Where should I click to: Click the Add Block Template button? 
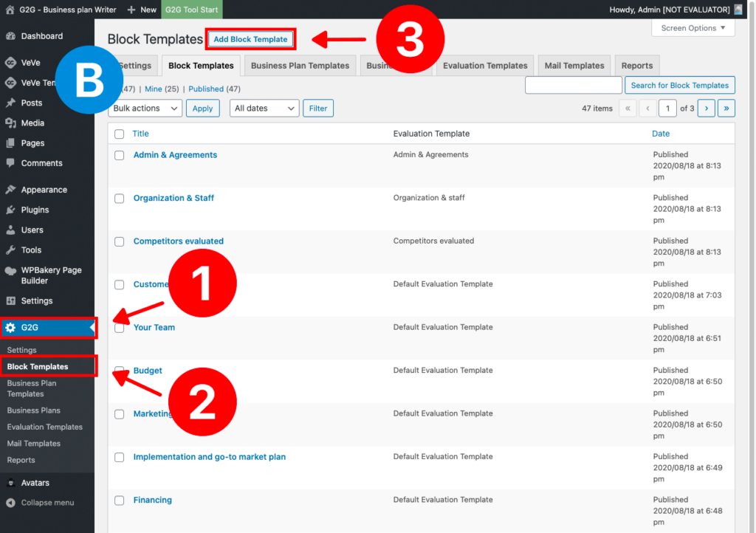250,39
